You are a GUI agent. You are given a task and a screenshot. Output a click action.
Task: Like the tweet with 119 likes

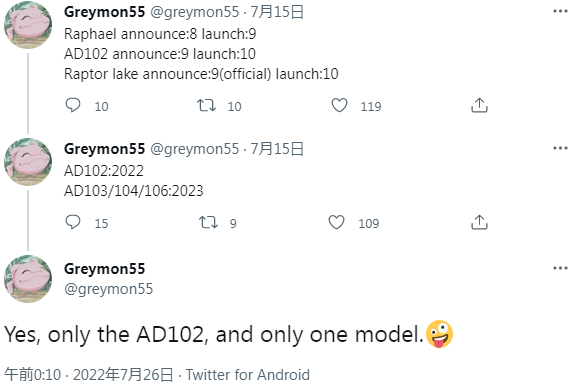(x=339, y=105)
